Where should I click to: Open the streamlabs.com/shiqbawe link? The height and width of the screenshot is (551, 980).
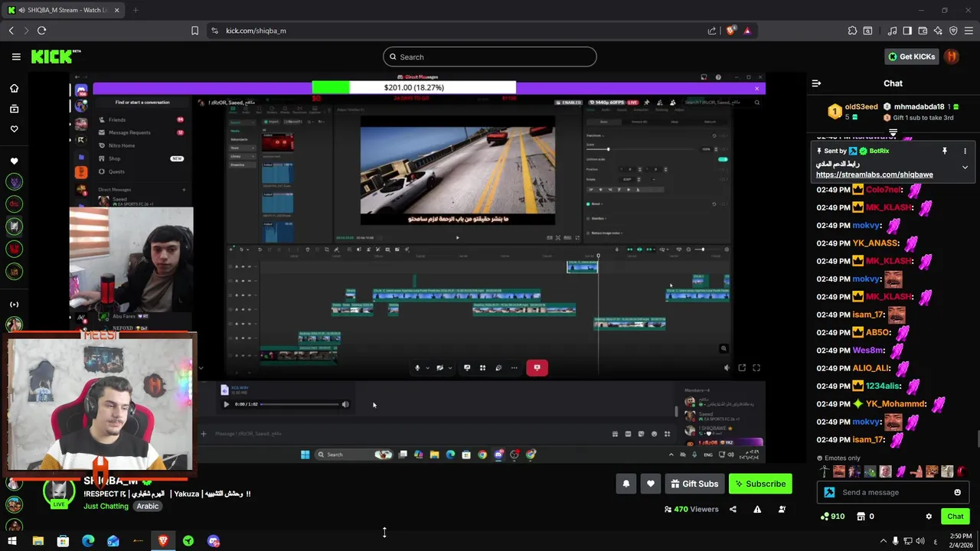[x=874, y=174]
